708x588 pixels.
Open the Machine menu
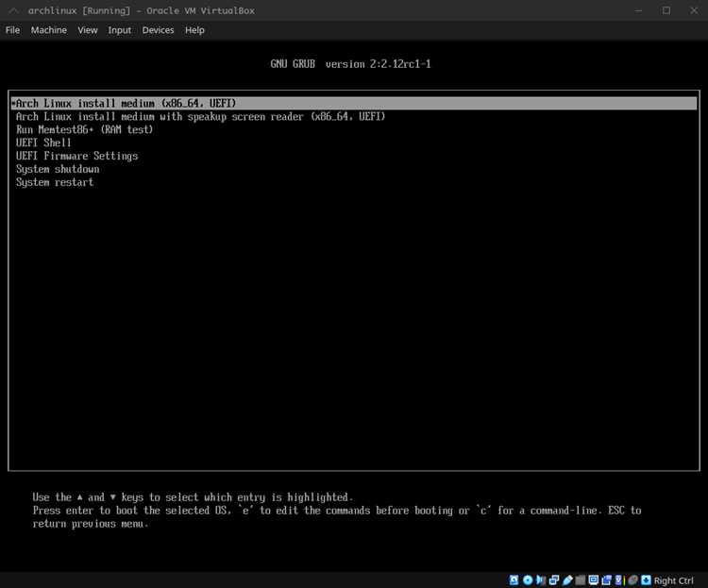click(x=49, y=30)
